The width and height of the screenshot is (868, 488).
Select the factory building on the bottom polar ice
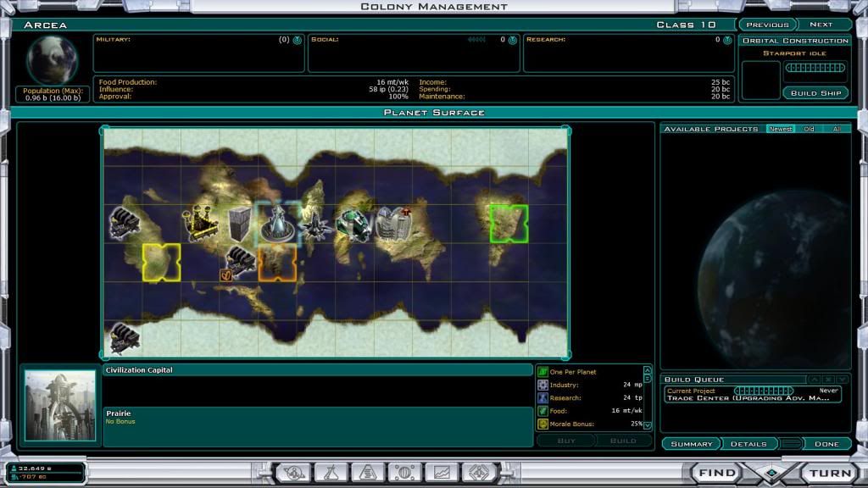pos(124,338)
